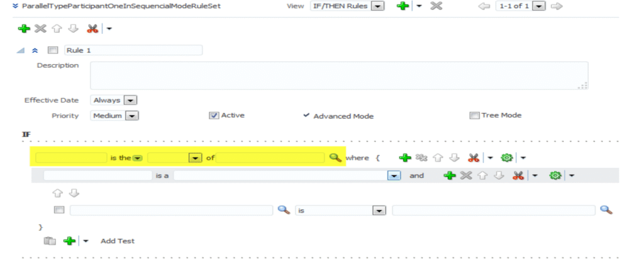Move rule down using arrow above Rule 1
Screen dimensions: 644x266
[73, 29]
